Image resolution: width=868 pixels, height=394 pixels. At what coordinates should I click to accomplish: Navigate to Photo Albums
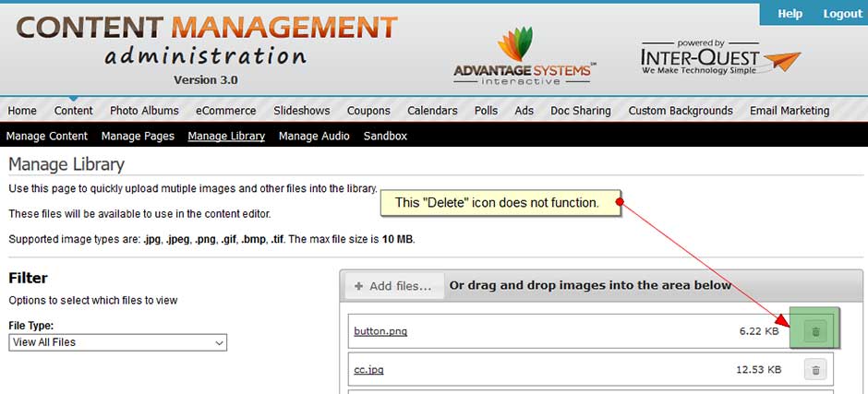point(144,111)
